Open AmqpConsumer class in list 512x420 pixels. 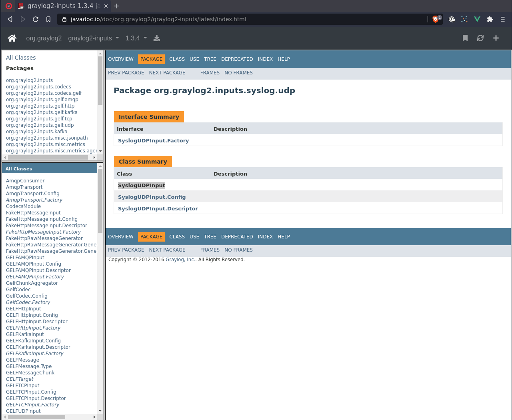tap(25, 181)
